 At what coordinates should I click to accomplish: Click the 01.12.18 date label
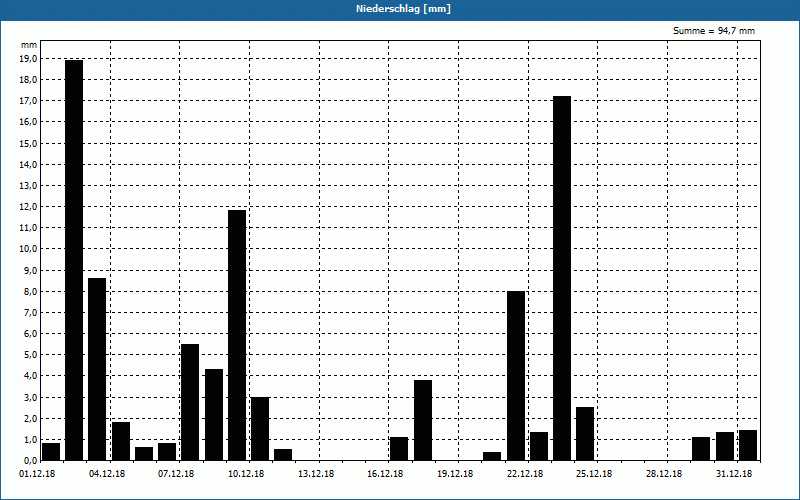tap(37, 474)
